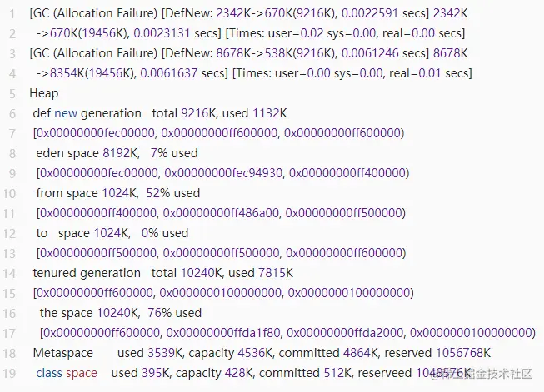Click the 'reserved 1056768K' text
Viewport: 544px width, 392px height.
click(x=437, y=353)
